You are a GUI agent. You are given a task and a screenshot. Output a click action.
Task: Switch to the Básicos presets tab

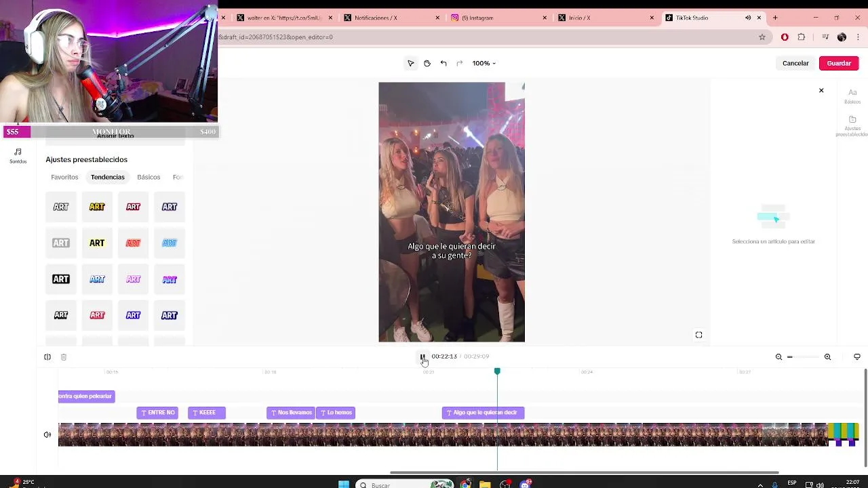149,177
